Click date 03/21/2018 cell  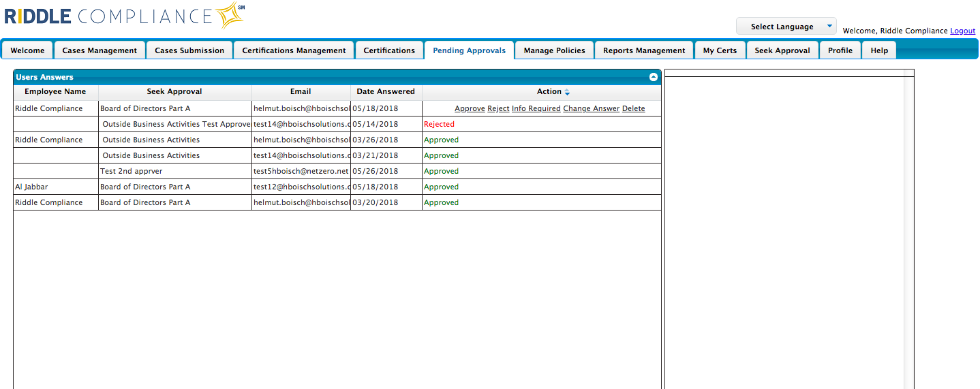click(x=386, y=155)
